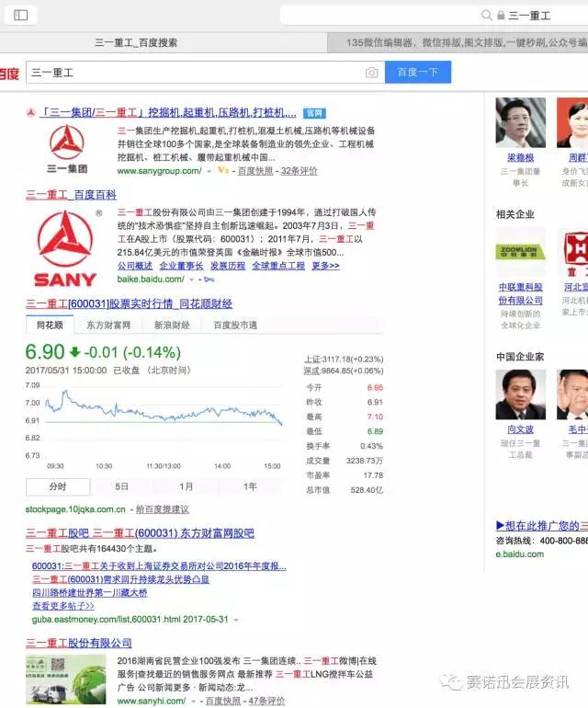Open image search camera icon in Baidu box
Viewport: 588px width, 708px height.
pos(371,73)
